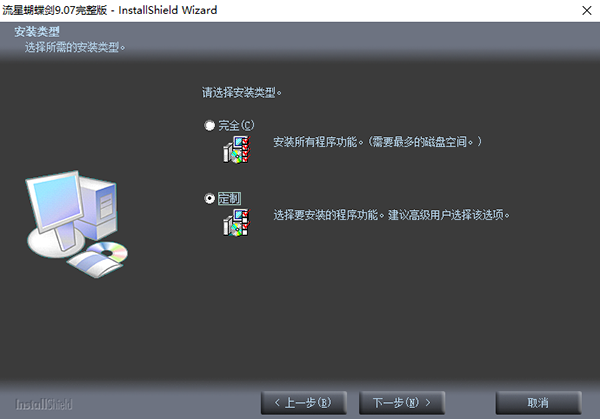Click the 选择所需的安装类型 subtitle text
The width and height of the screenshot is (600, 419).
point(73,46)
